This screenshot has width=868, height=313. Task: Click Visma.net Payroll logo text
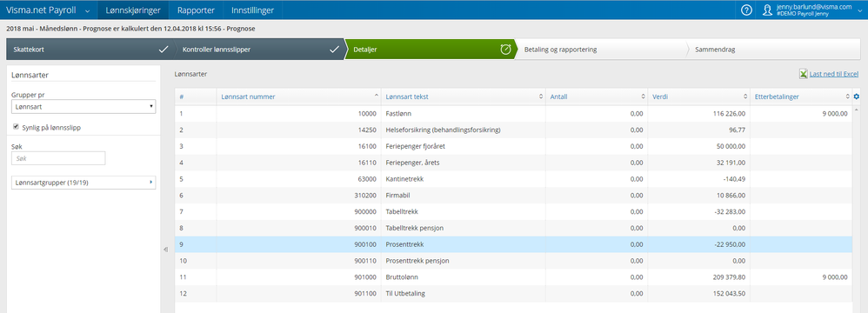[x=41, y=10]
